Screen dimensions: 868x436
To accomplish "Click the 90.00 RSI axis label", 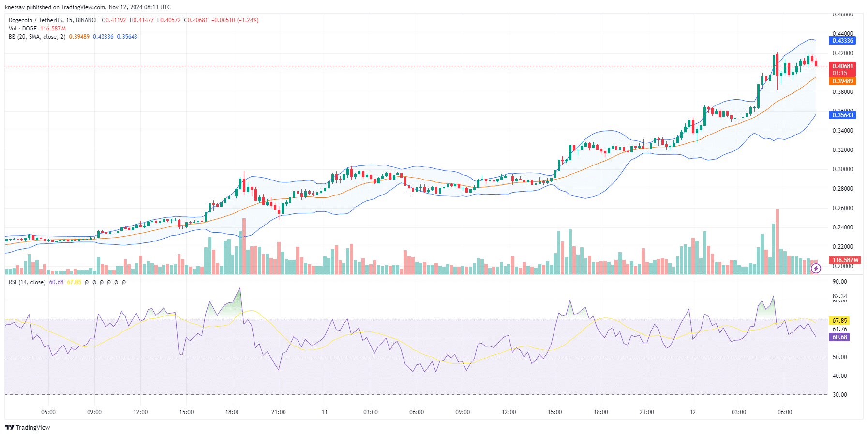I will (x=839, y=282).
